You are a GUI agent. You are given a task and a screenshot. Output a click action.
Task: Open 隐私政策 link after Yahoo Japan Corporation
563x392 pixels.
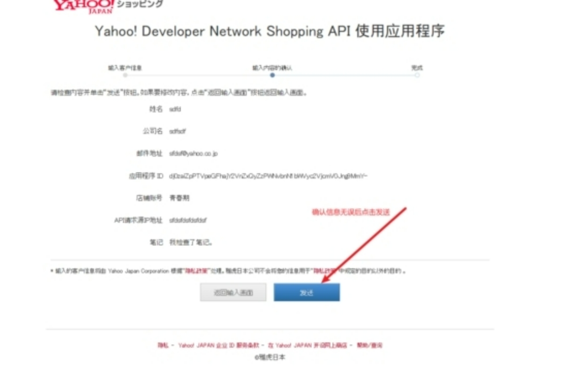(x=196, y=271)
